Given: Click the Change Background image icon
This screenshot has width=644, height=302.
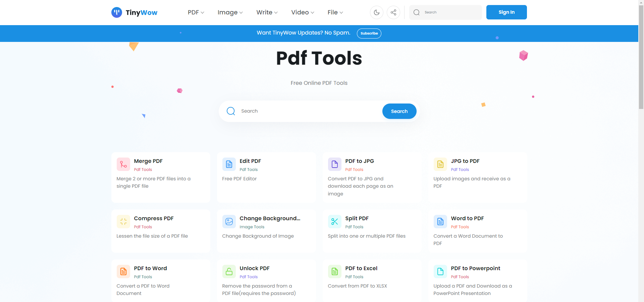Looking at the screenshot, I should coord(229,222).
